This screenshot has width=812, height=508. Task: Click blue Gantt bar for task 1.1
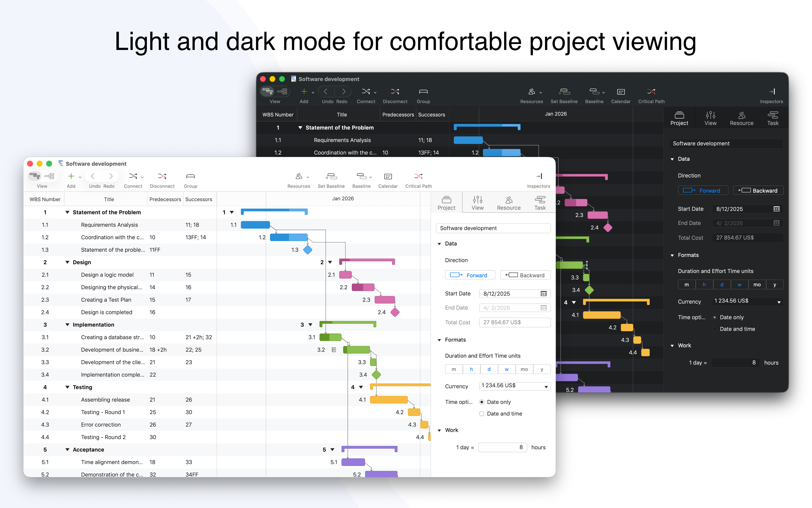255,225
